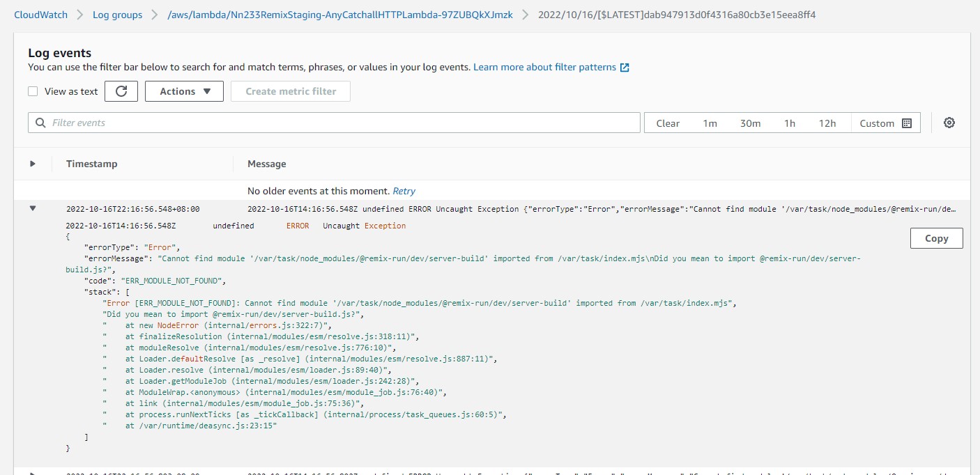Select the 30m relative time range

point(750,123)
